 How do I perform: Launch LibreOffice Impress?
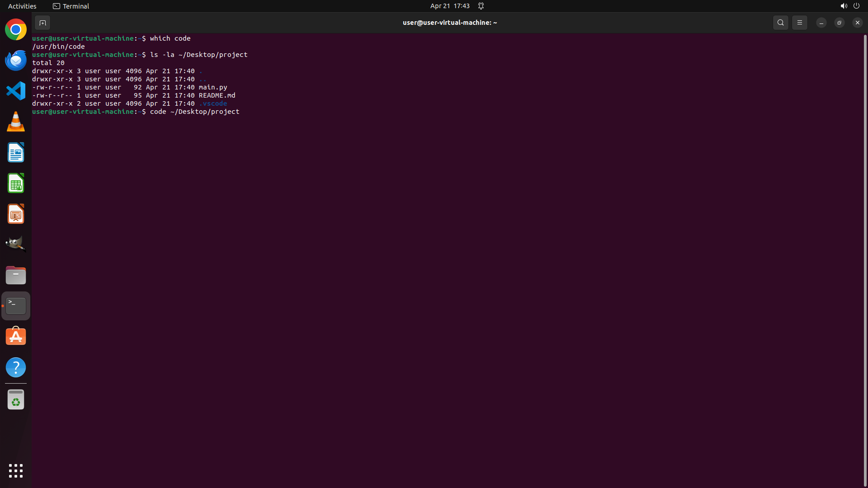pos(16,214)
